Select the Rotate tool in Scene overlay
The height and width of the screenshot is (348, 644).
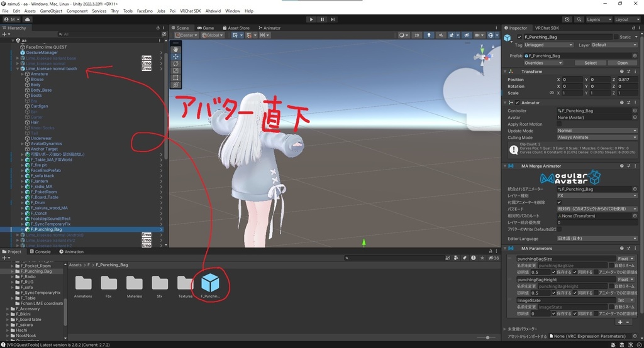tap(176, 63)
